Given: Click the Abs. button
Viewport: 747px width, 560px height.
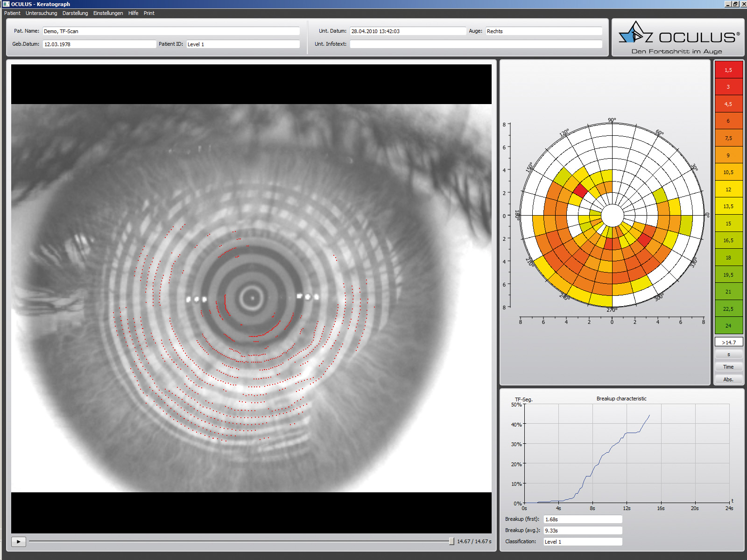Looking at the screenshot, I should pyautogui.click(x=728, y=379).
